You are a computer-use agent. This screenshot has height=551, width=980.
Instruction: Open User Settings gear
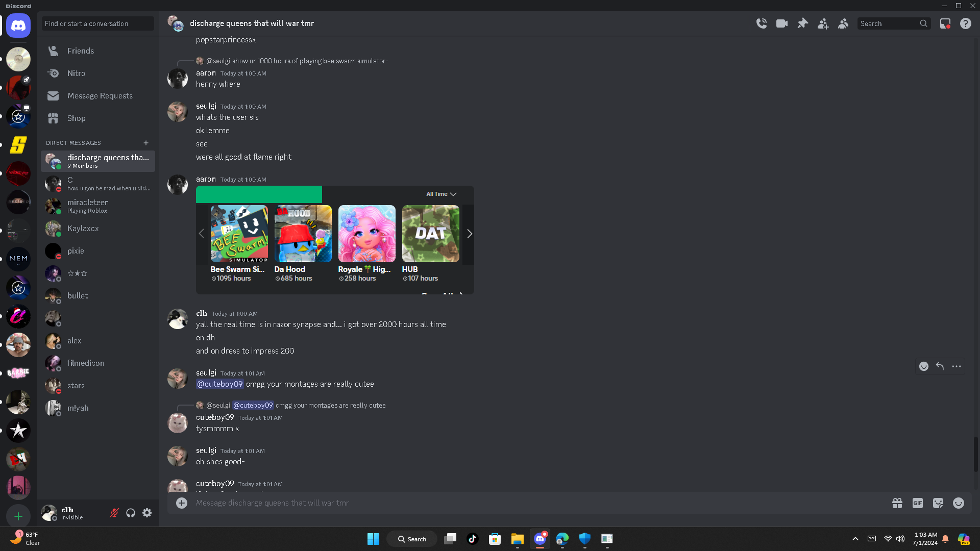tap(147, 513)
